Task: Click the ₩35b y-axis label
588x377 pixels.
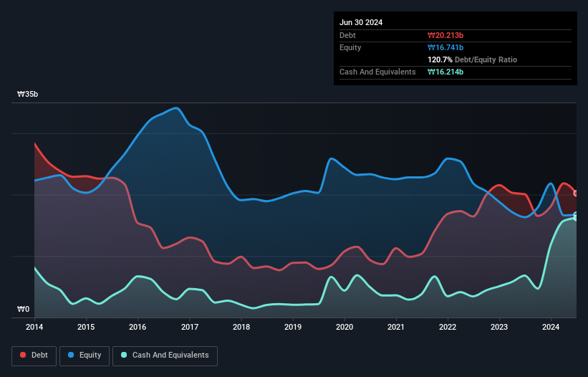Action: tap(27, 94)
